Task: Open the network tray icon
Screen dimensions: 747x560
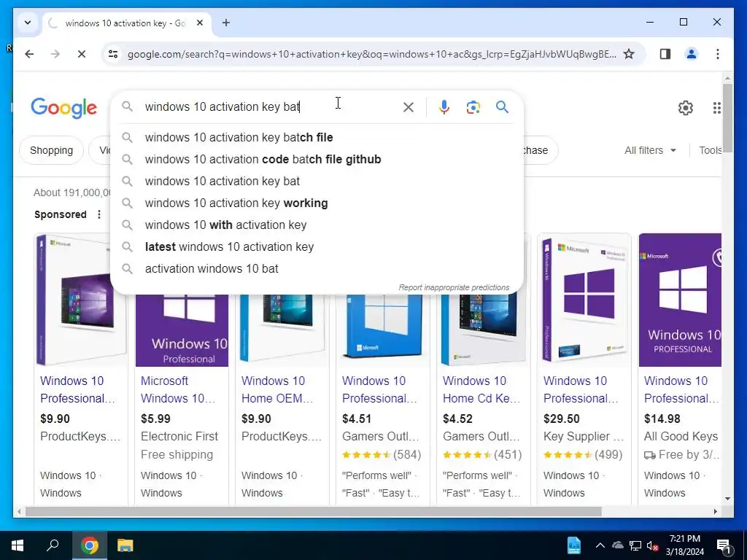Action: pos(635,545)
